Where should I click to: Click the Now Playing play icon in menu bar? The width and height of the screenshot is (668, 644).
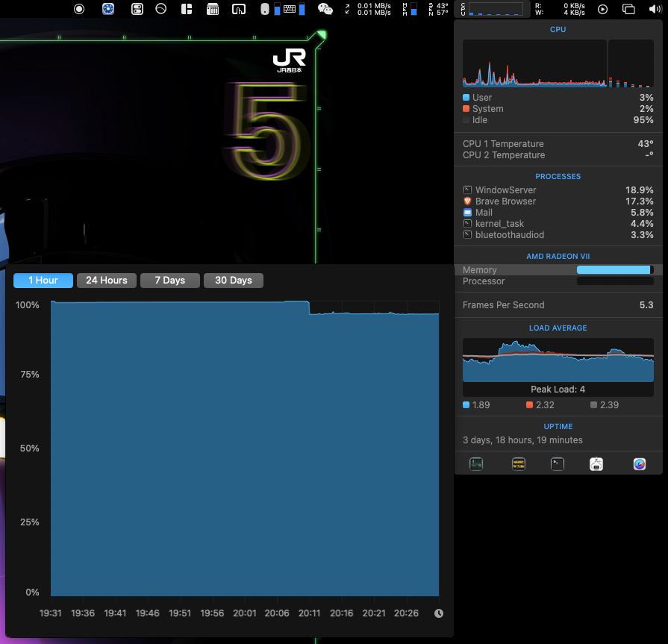coord(602,9)
